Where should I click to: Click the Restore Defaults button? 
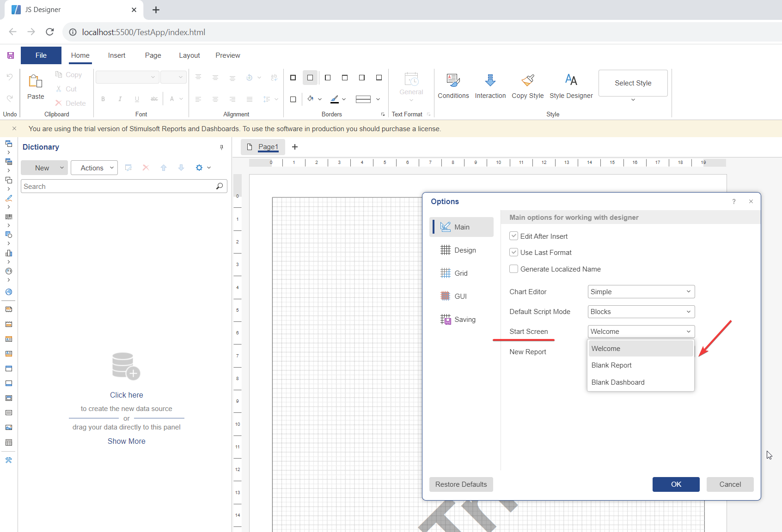461,484
